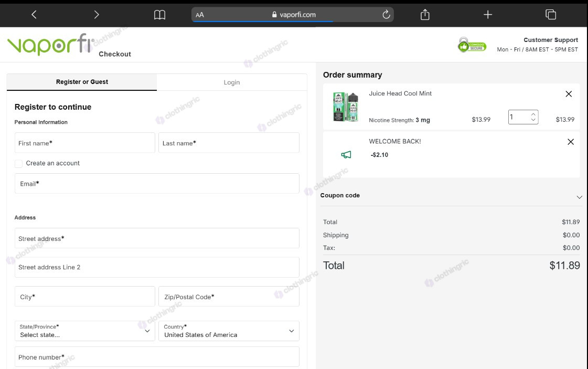
Task: Click Juice Head Cool Mint product thumbnail
Action: (x=345, y=107)
